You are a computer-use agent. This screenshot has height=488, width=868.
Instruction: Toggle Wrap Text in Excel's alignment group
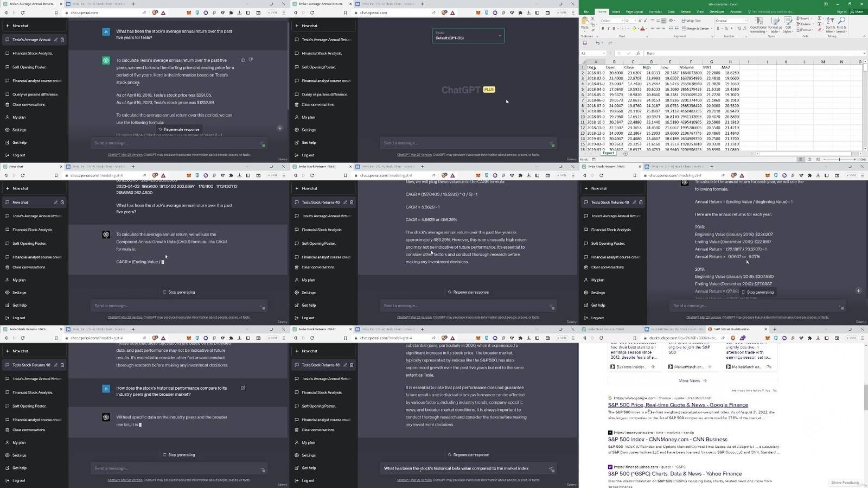[x=692, y=21]
